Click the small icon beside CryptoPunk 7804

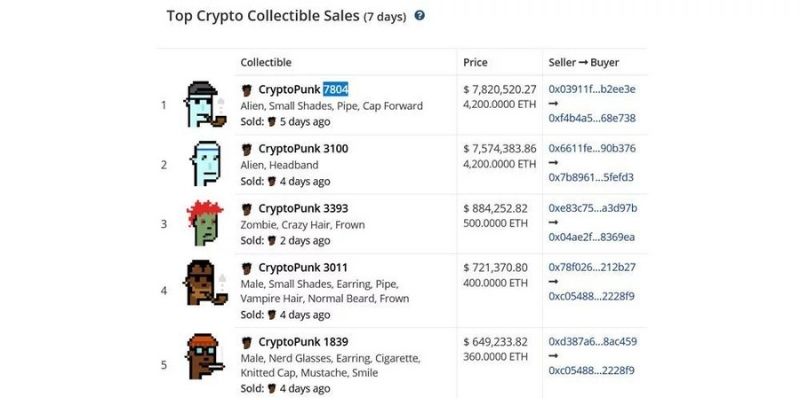pyautogui.click(x=247, y=90)
